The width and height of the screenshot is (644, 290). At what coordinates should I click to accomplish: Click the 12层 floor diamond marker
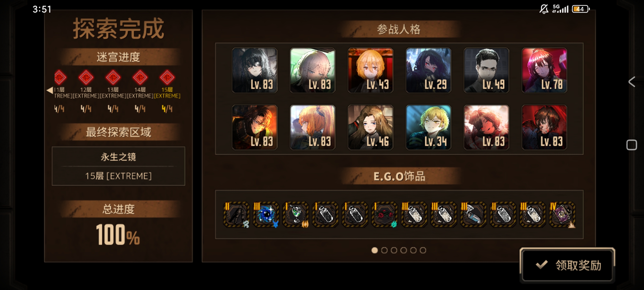[x=86, y=77]
